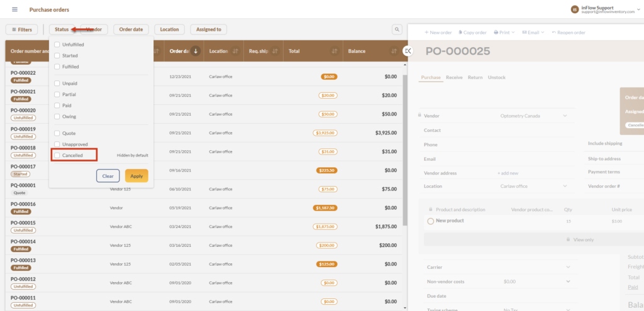Viewport: 644px width, 311px height.
Task: Click the Paid link in totals
Action: (633, 287)
